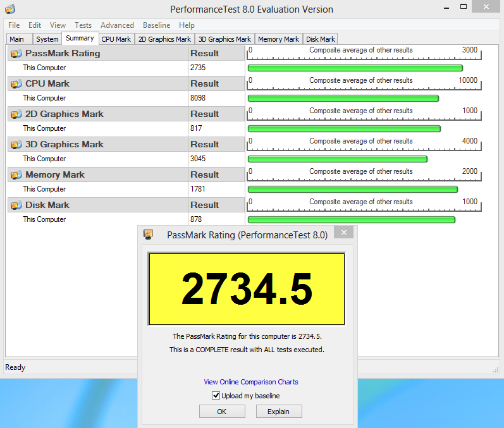Screen dimensions: 504x428
Task: Click the PassMark Rating row icon
Action: pos(16,53)
